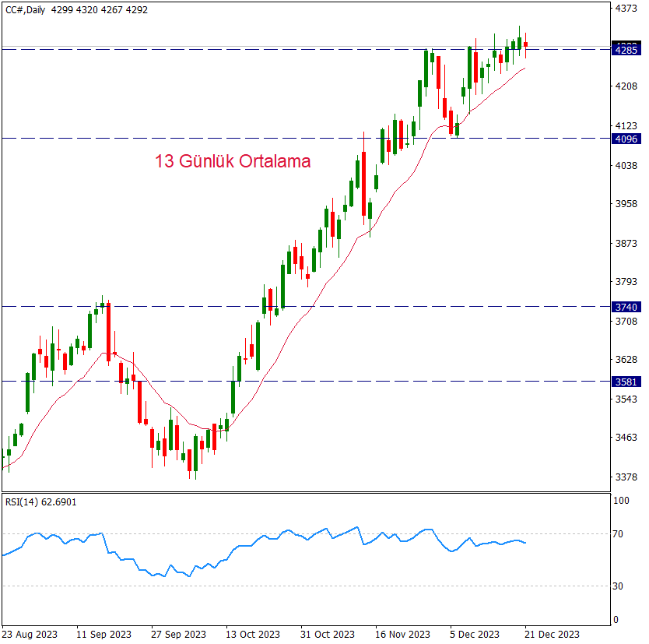Click the 5 Dec 2023 date label
The width and height of the screenshot is (649, 644).
coord(475,635)
